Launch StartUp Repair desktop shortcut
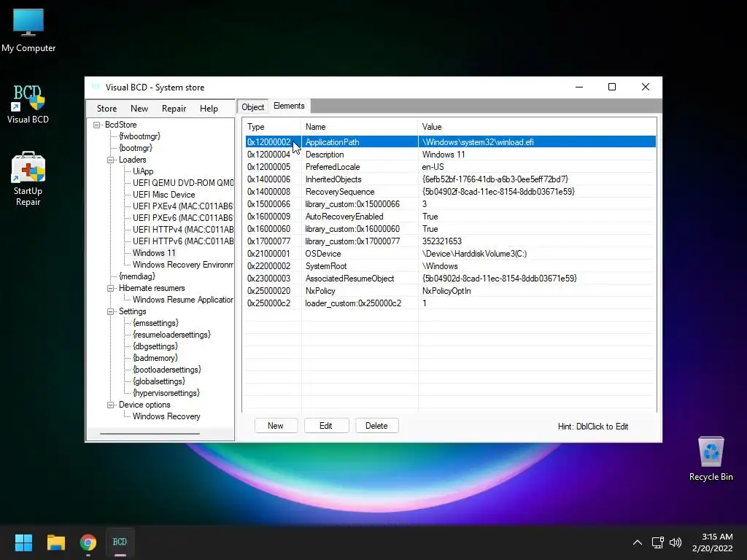This screenshot has width=747, height=560. point(28,179)
